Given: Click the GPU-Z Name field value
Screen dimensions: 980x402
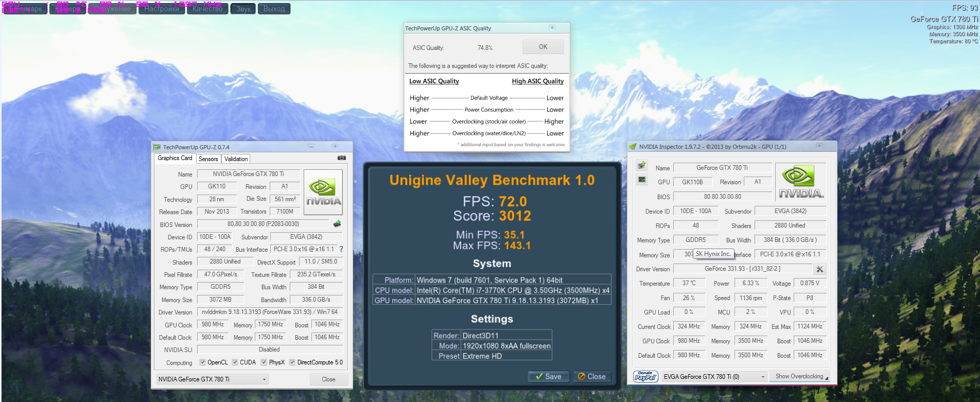Looking at the screenshot, I should coord(248,174).
